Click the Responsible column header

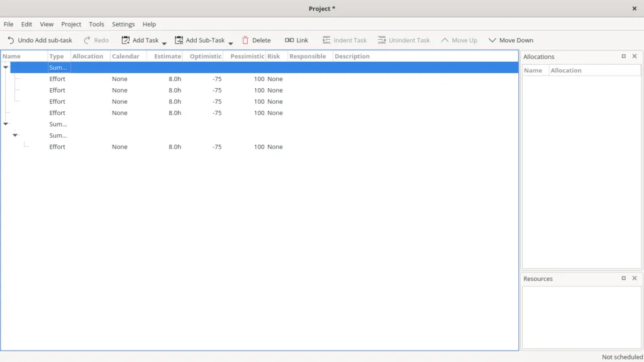[x=308, y=56]
